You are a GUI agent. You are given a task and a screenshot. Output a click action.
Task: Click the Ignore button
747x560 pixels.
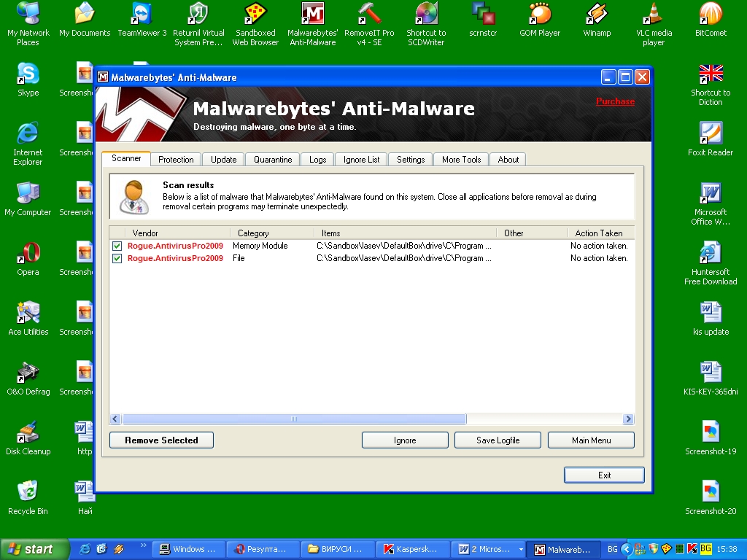coord(405,440)
